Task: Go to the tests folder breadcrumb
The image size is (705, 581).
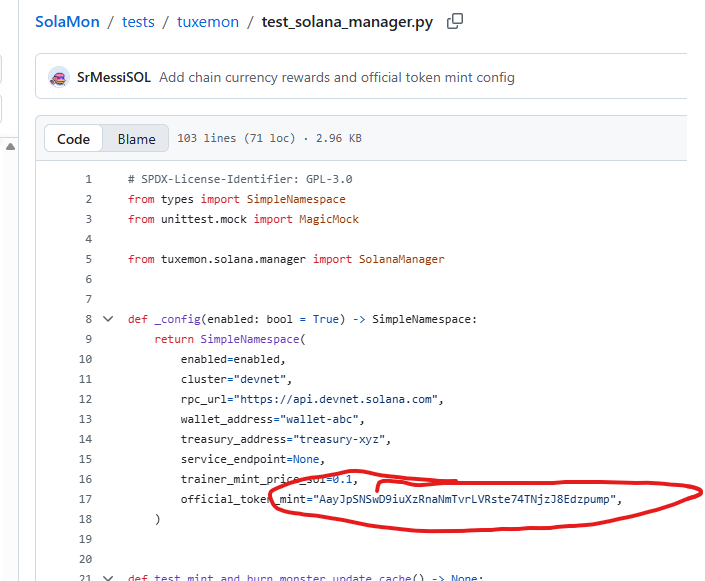Action: pos(138,22)
